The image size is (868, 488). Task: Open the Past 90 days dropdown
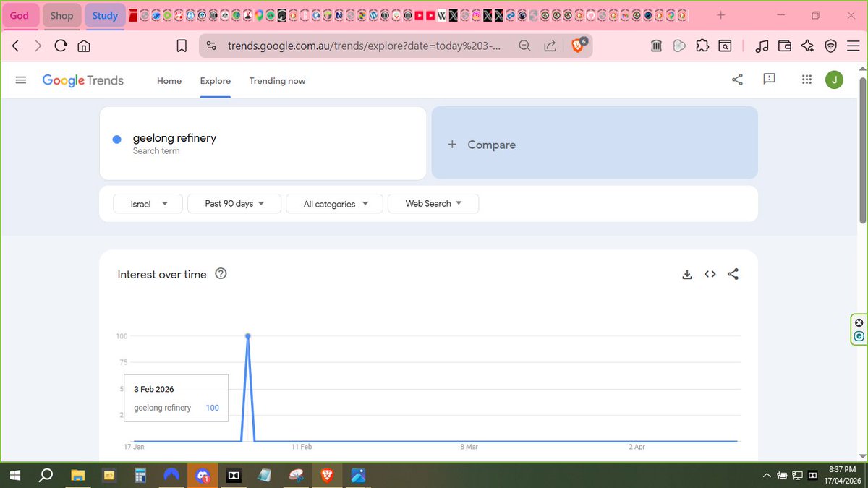(x=234, y=204)
